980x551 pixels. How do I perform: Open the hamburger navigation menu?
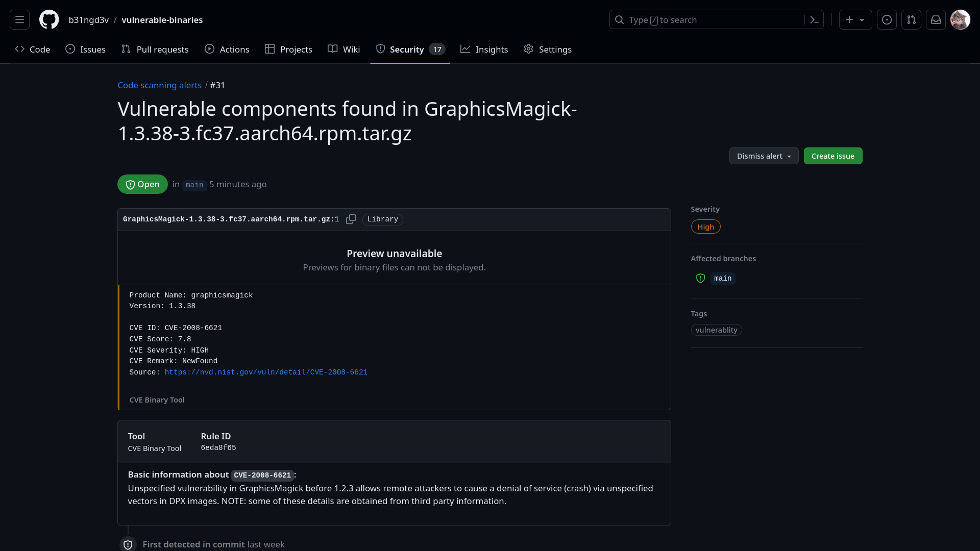pos(19,20)
